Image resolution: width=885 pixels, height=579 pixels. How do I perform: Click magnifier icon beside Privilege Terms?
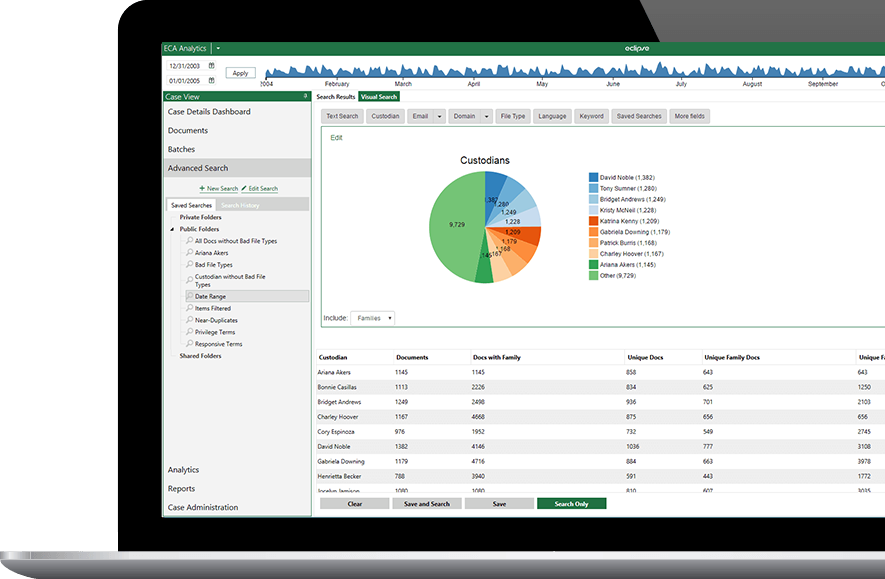point(190,332)
